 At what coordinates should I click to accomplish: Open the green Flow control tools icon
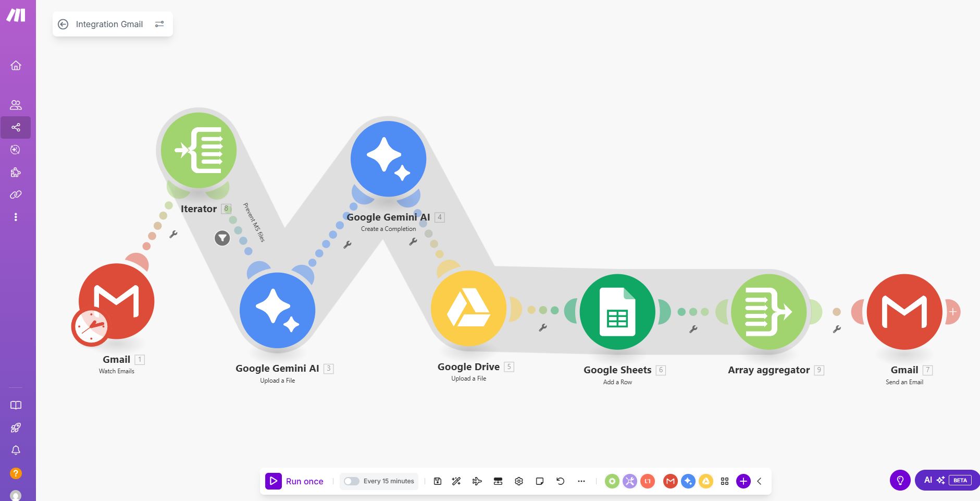coord(612,481)
